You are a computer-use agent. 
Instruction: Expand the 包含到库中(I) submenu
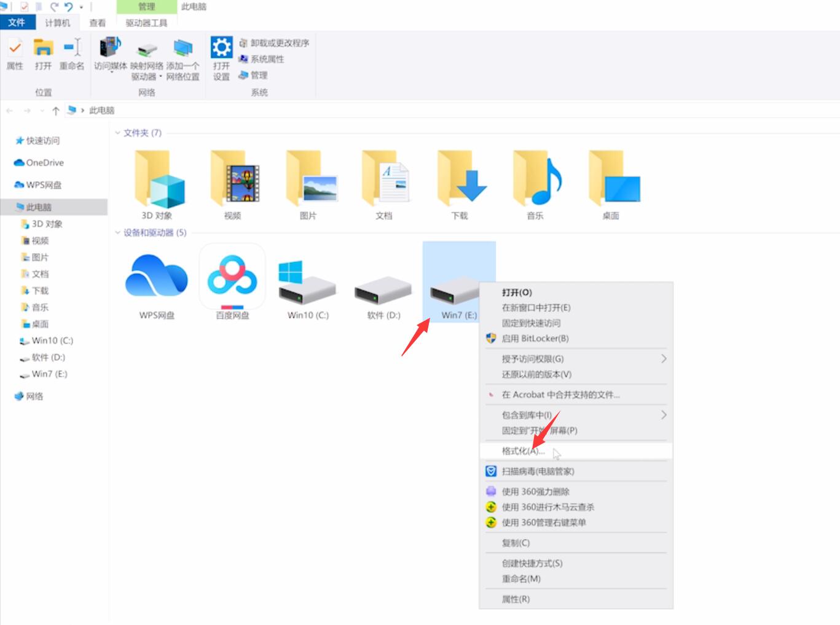tap(664, 415)
